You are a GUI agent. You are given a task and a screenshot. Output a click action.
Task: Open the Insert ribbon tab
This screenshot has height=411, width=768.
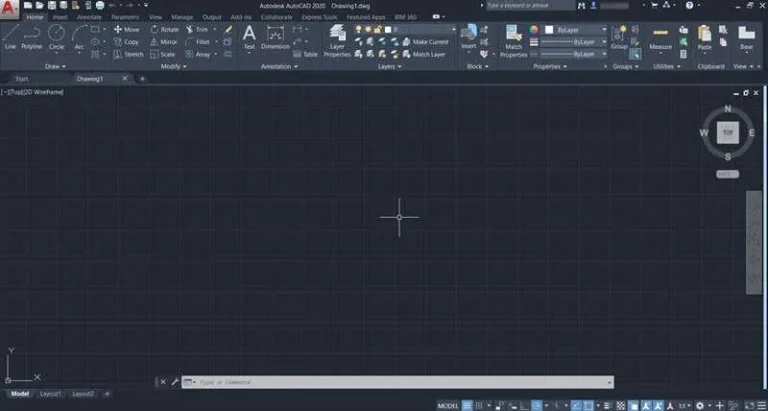click(60, 17)
